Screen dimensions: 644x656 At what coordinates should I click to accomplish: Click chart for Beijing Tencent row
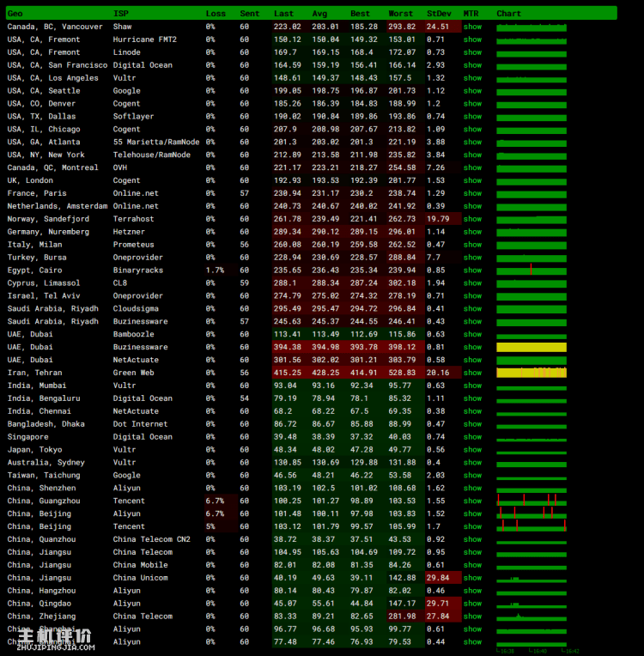(532, 525)
